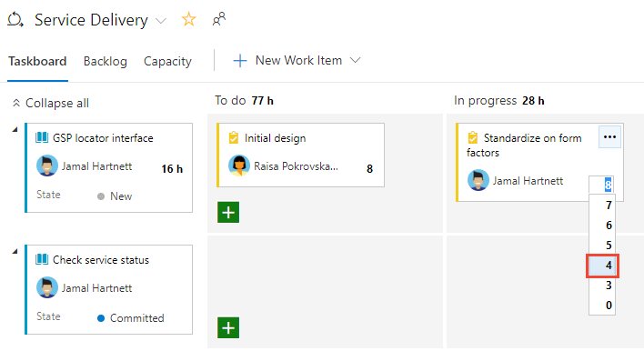The width and height of the screenshot is (644, 351).
Task: Click the task clipboard icon on Initial design
Action: (233, 137)
